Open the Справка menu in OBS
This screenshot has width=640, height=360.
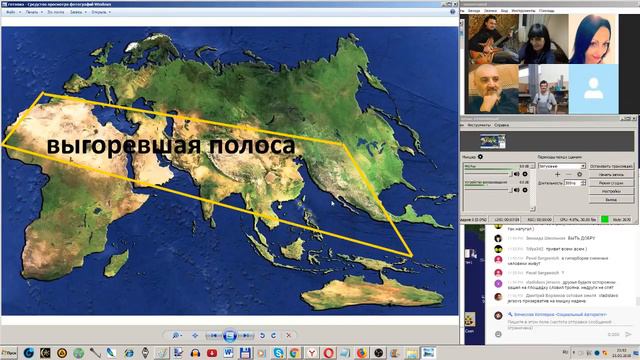(501, 125)
